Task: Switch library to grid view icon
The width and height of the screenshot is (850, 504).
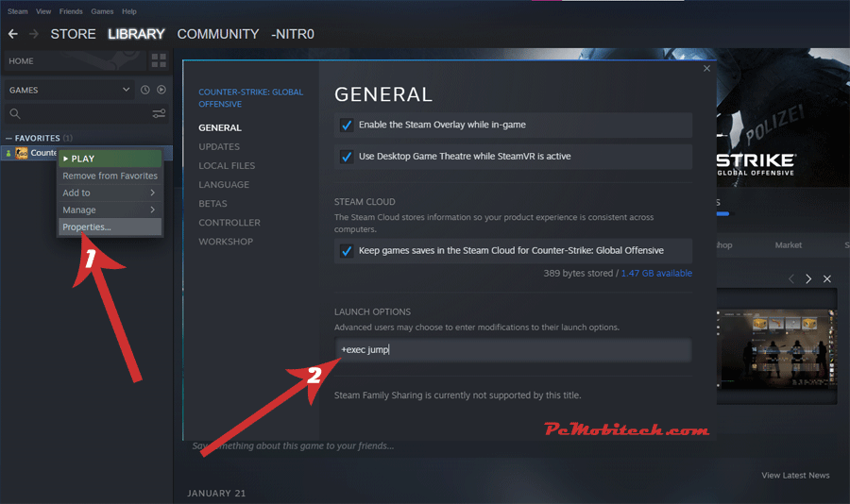Action: coord(159,60)
